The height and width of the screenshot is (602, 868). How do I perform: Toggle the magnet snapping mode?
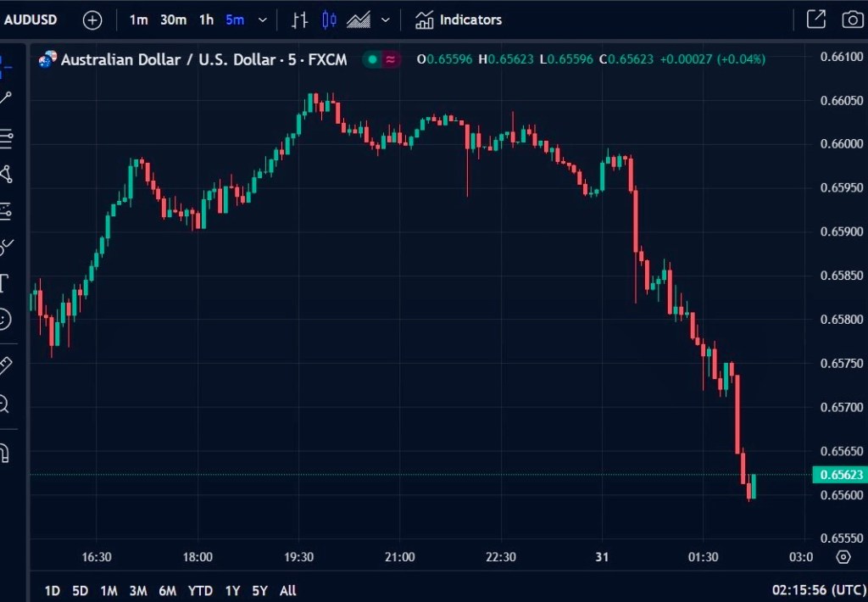tap(4, 454)
